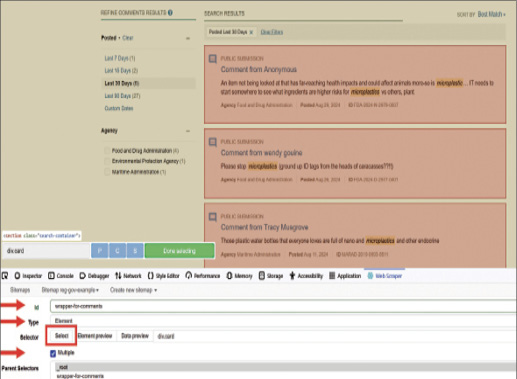Click comment icon on Anonymous submission card
This screenshot has width=517, height=379.
click(x=212, y=59)
